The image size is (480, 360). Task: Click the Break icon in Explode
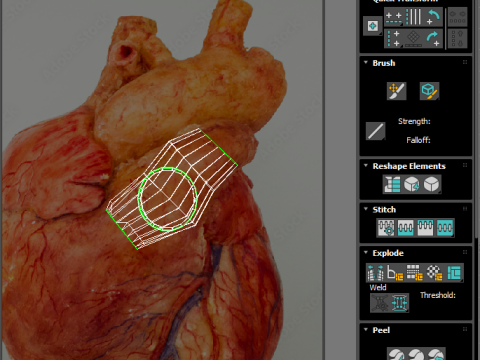point(376,273)
